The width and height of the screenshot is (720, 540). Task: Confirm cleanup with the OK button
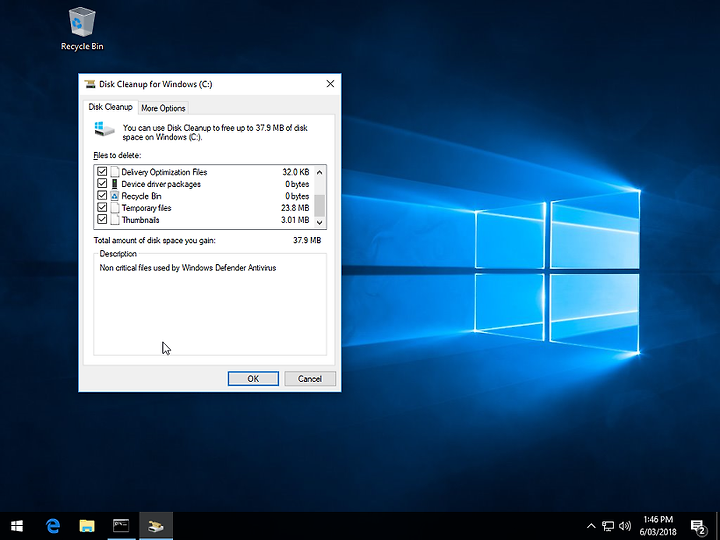point(253,379)
